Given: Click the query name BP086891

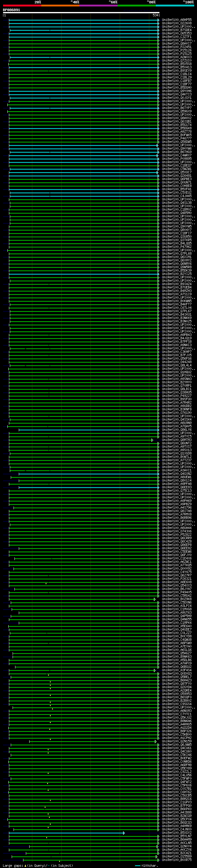Looking at the screenshot, I should pos(11,10).
